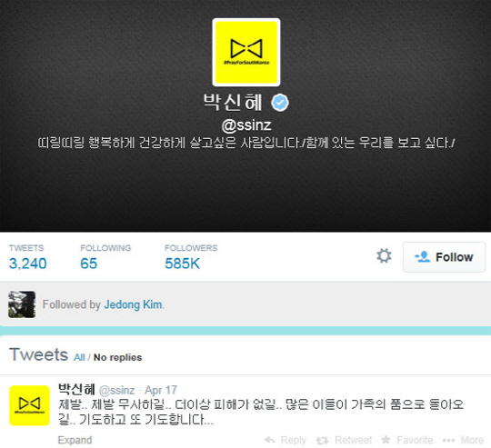The image size is (491, 448).
Task: Click the yellow ribbon profile picture
Action: point(246,52)
